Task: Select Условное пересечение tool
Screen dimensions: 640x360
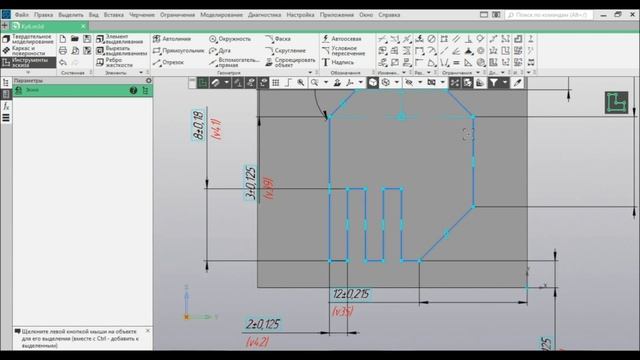Action: point(343,51)
